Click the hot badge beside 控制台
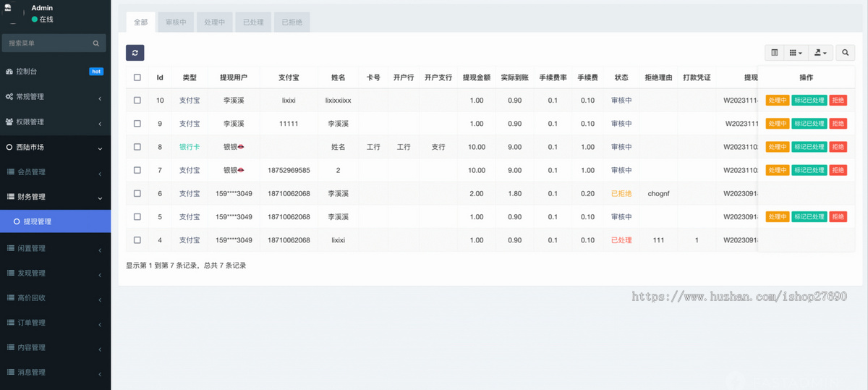Image resolution: width=868 pixels, height=390 pixels. [96, 72]
